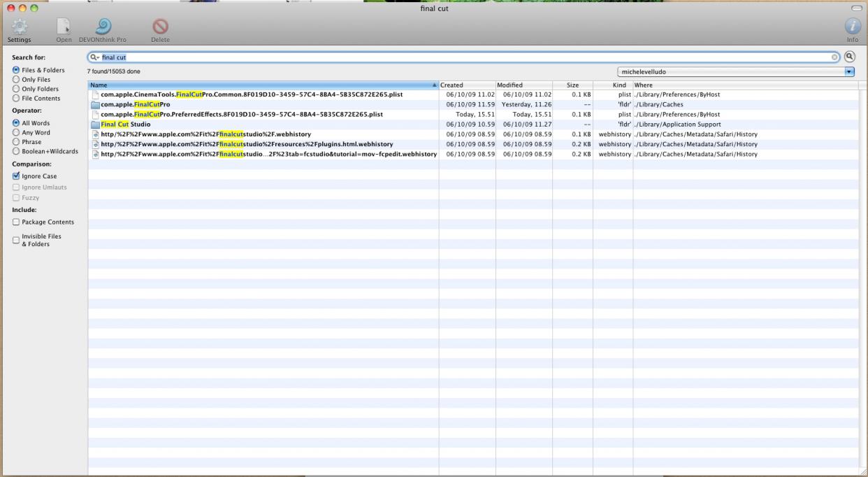868x477 pixels.
Task: Select the com.apple.FinalCutPro folder row
Action: (x=473, y=104)
